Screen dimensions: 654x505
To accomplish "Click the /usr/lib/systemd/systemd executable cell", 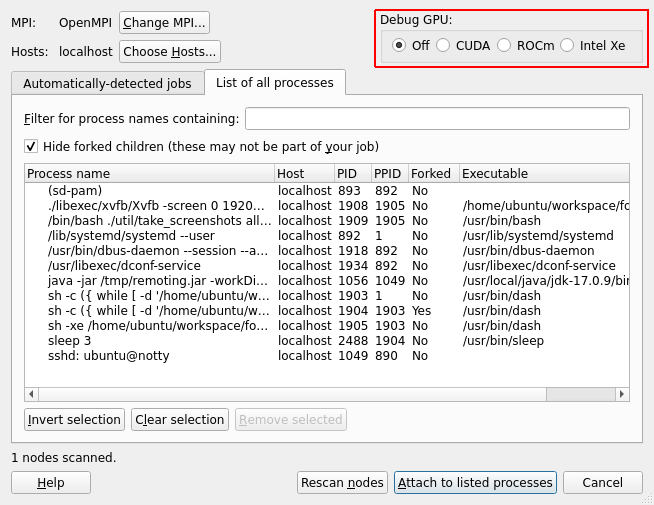I will coord(538,236).
